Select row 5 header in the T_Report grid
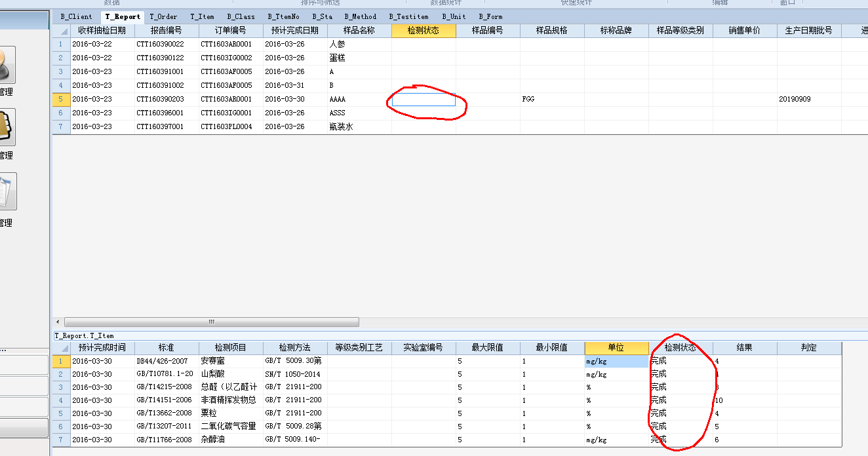 (61, 100)
